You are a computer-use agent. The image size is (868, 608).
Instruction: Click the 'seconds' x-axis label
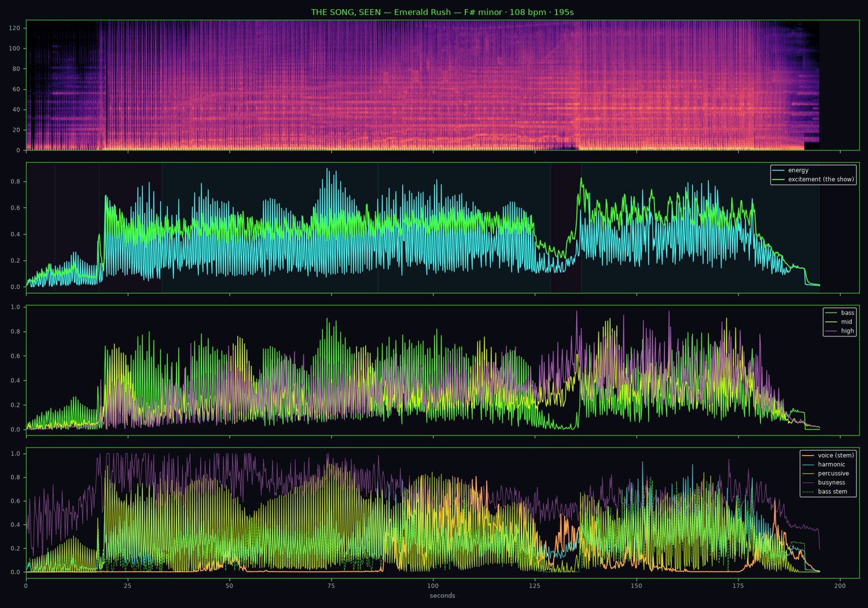pos(442,596)
